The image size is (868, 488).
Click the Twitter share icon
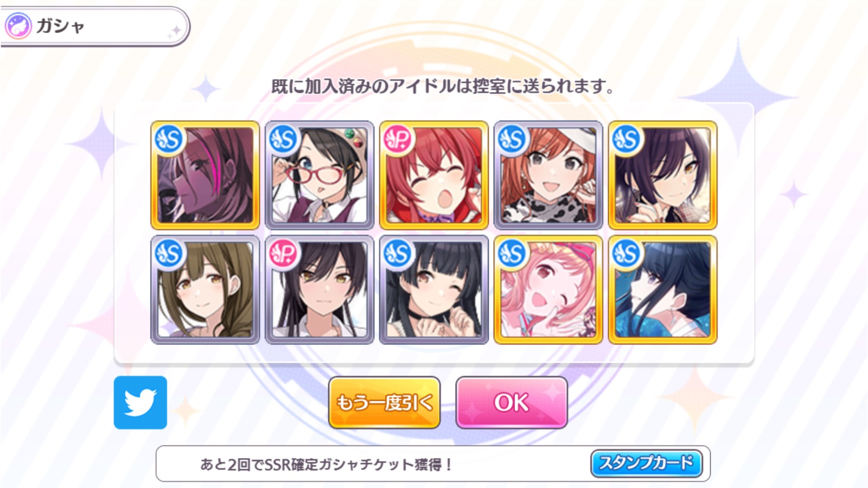coord(141,402)
